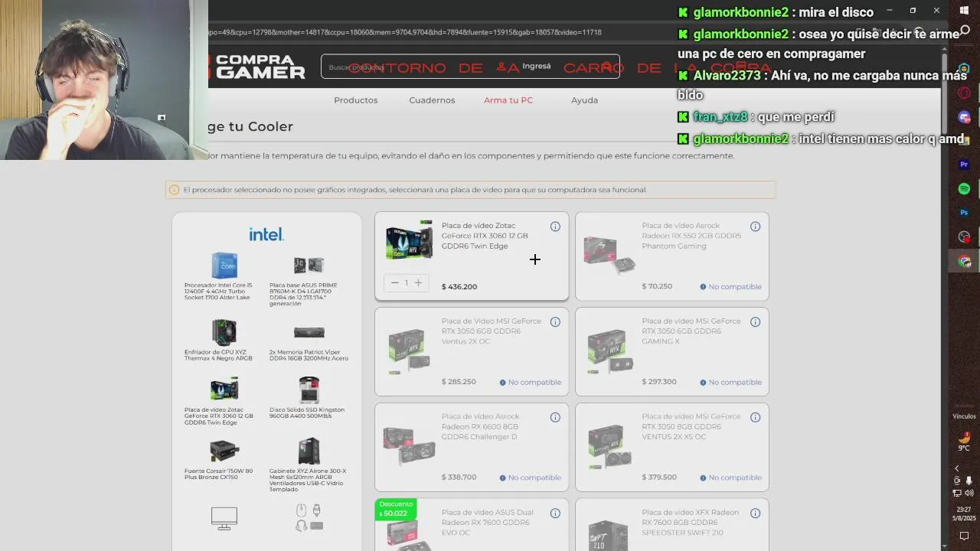Click the MSI RTX 3050 6GB Ventus 2X OC card
Image resolution: width=980 pixels, height=551 pixels.
472,351
